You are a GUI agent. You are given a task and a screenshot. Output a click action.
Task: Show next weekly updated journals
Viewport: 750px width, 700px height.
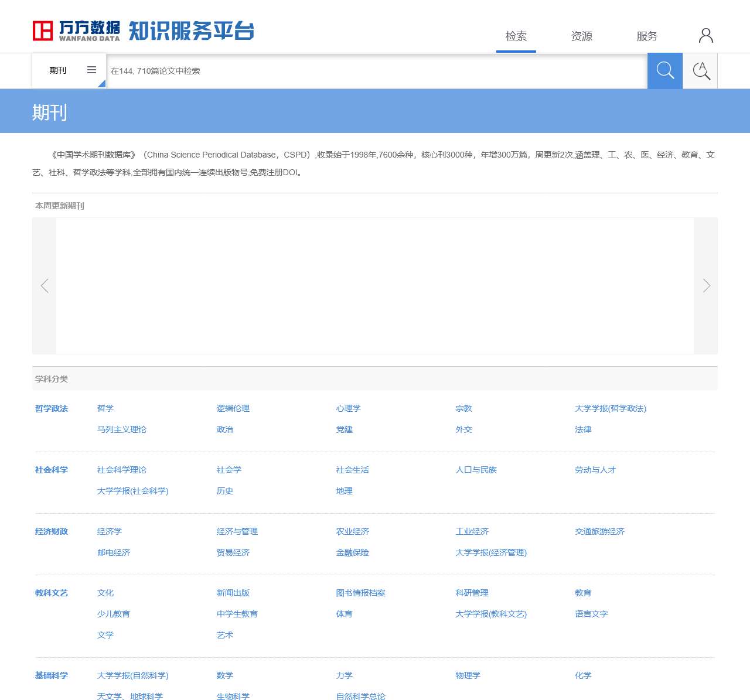point(706,286)
